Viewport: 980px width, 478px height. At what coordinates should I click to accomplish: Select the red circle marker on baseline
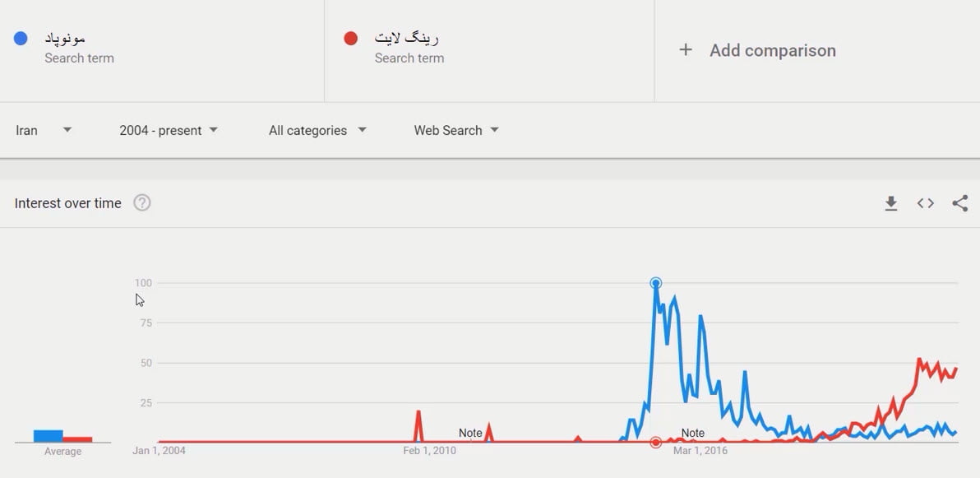point(656,443)
